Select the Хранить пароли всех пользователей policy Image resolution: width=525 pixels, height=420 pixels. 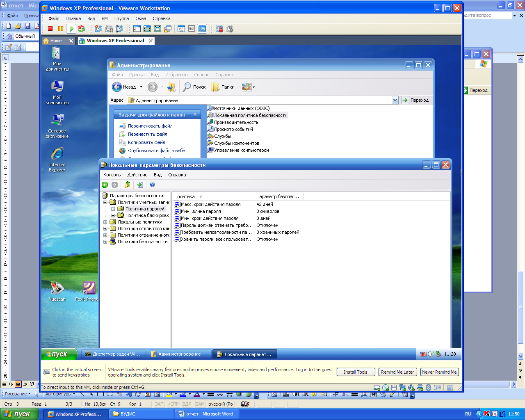tap(217, 239)
